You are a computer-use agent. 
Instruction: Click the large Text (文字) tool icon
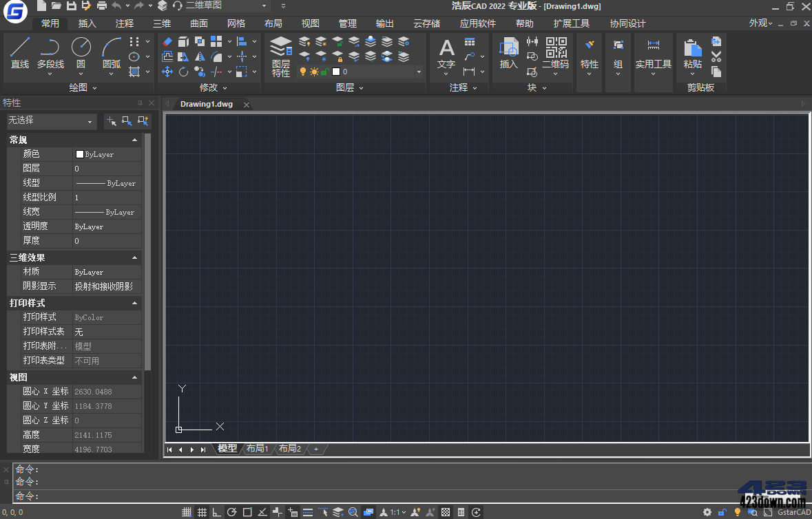click(446, 48)
